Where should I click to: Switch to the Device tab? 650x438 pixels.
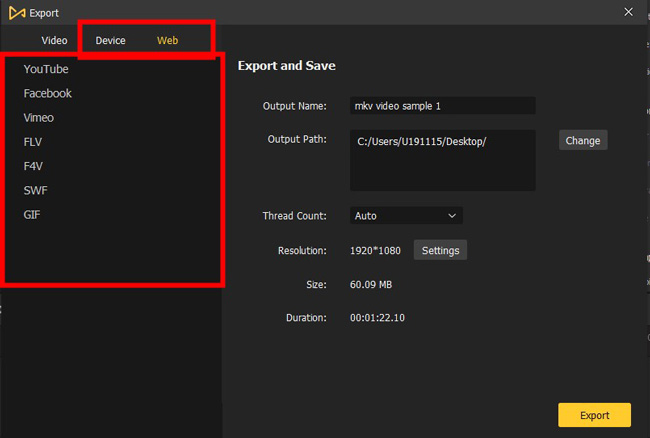(x=110, y=41)
